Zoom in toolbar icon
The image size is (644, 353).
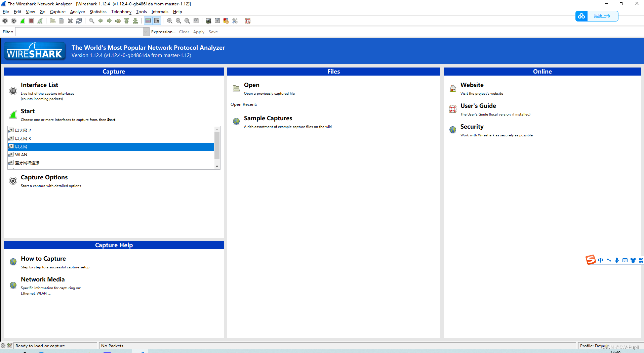pos(170,21)
